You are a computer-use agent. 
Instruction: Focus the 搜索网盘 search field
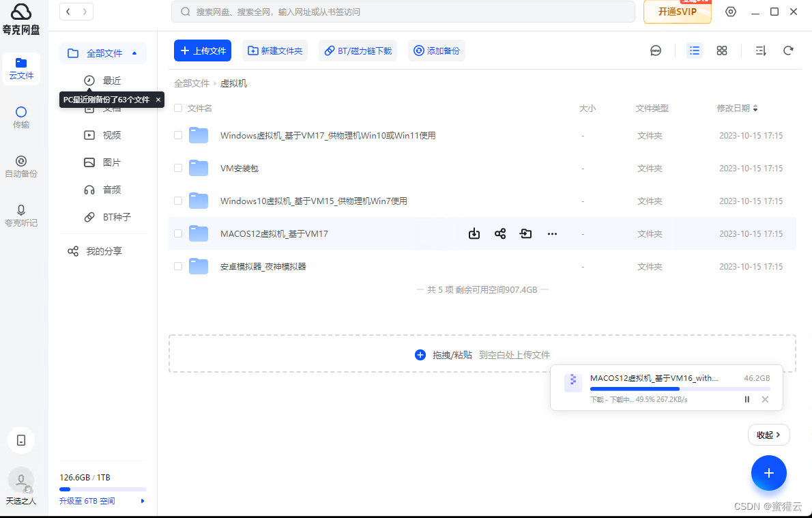coord(403,12)
